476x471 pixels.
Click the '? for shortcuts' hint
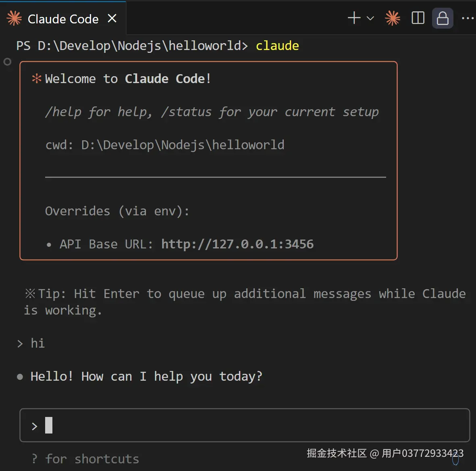pyautogui.click(x=85, y=459)
